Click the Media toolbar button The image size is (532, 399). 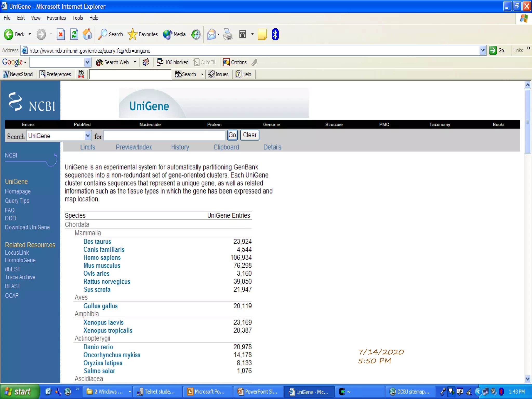click(x=174, y=34)
